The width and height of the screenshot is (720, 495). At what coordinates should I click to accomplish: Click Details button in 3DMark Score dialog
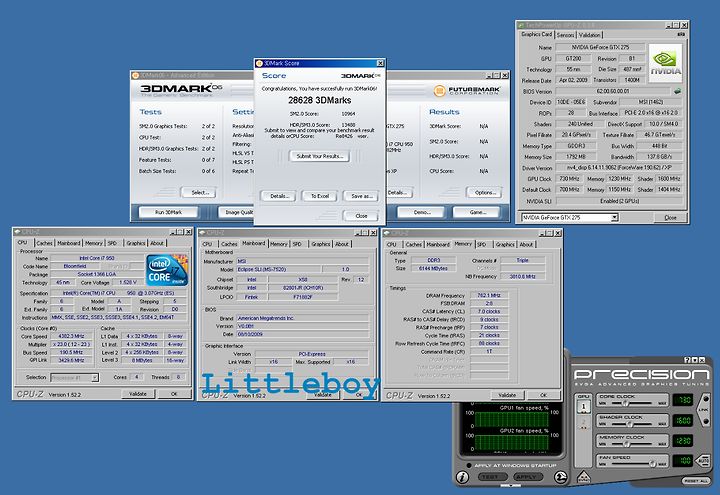(279, 196)
